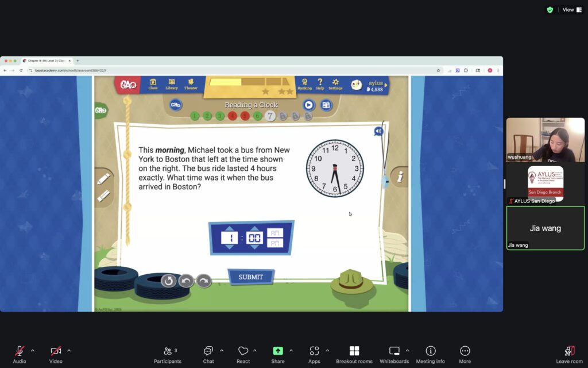Expand the Share options arrow

(x=291, y=350)
